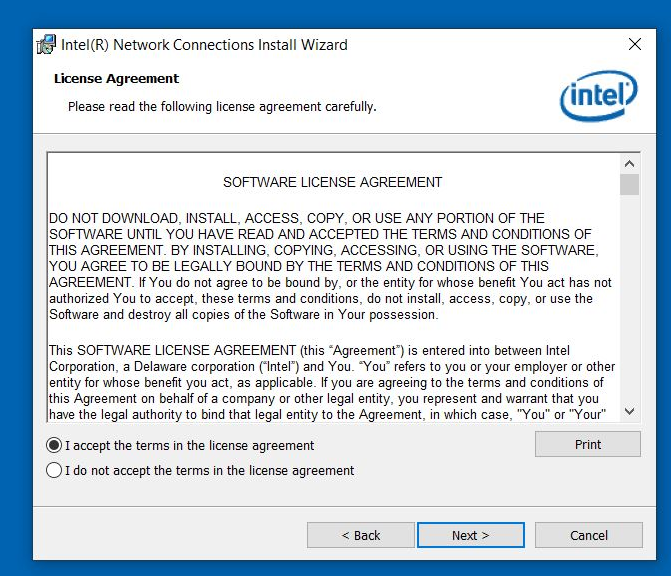Viewport: 671px width, 576px height.
Task: Print the license agreement
Action: [x=587, y=445]
